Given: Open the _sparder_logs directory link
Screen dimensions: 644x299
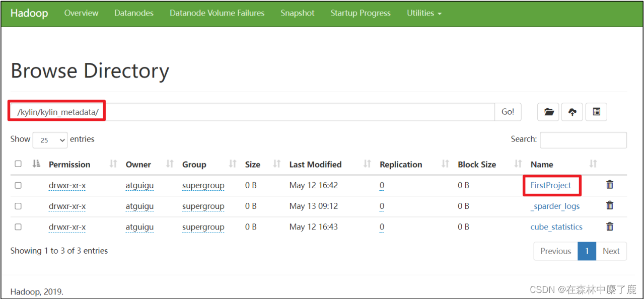Looking at the screenshot, I should [555, 206].
